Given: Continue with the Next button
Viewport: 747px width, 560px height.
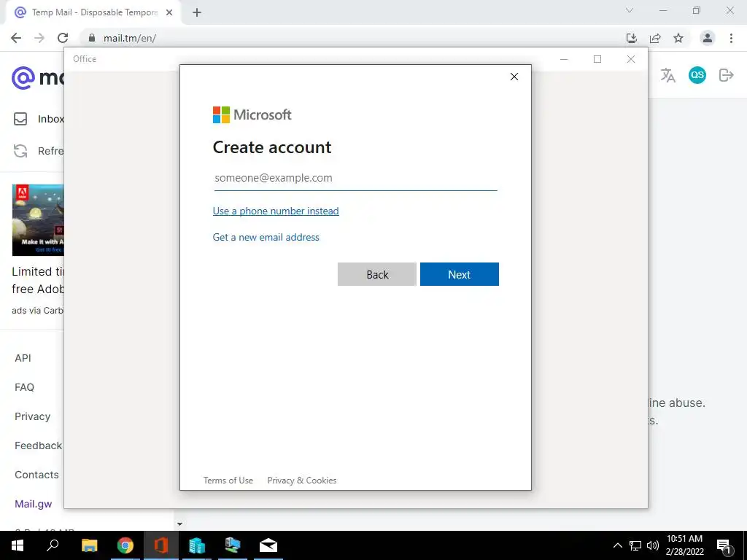Looking at the screenshot, I should tap(460, 274).
